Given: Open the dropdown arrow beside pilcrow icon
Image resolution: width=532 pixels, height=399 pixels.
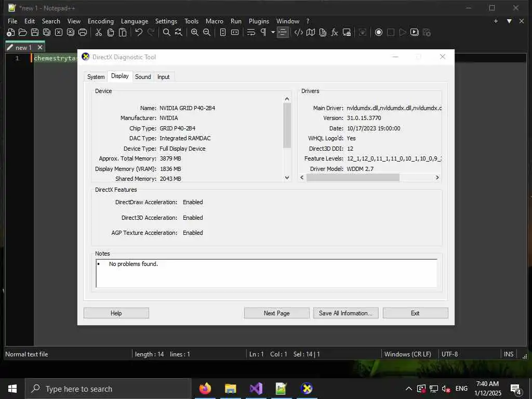Looking at the screenshot, I should [x=273, y=33].
